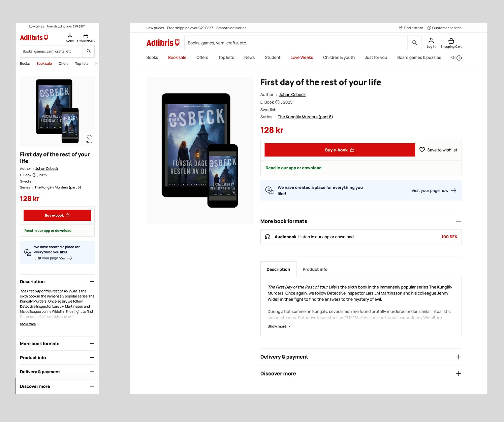The width and height of the screenshot is (504, 422).
Task: Open desktop Johan Osbeck author link
Action: pos(292,95)
